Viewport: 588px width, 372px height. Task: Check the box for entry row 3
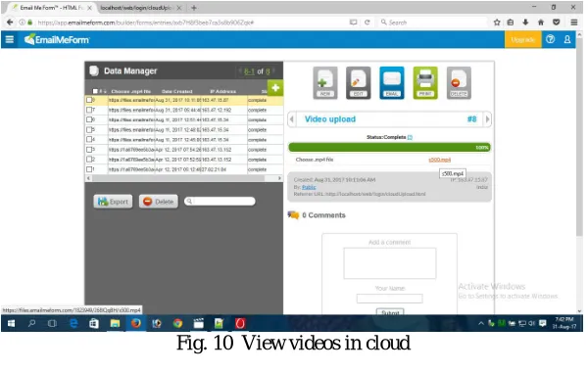(x=89, y=150)
